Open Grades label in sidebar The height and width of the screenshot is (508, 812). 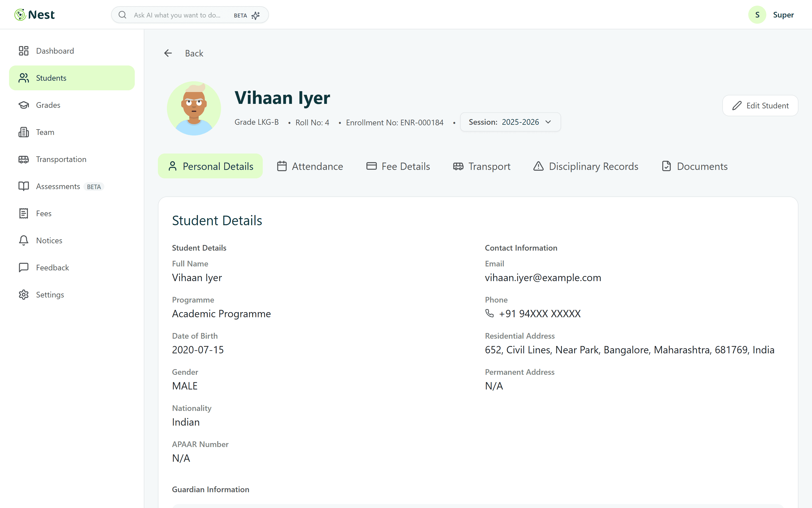[x=48, y=105]
